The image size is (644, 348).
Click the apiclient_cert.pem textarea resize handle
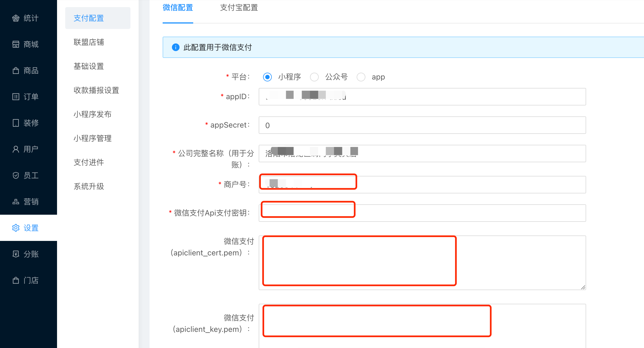coord(583,287)
